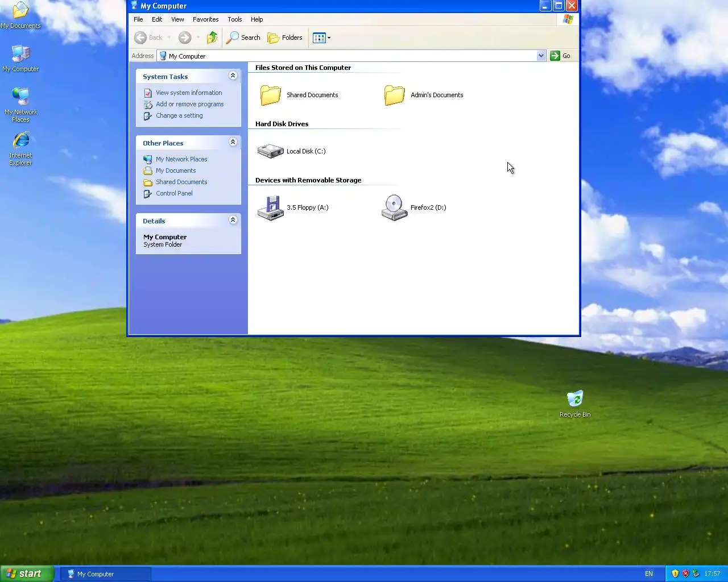Toggle the Folders pane
Viewport: 728px width, 582px height.
(285, 38)
